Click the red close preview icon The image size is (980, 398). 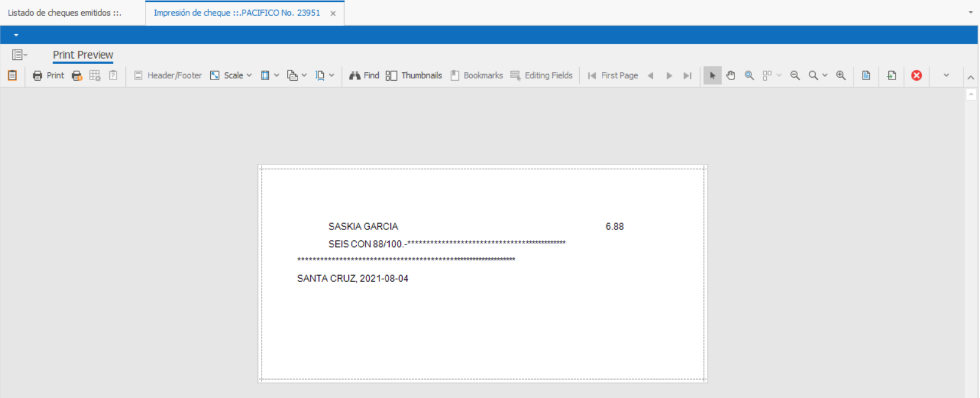(916, 76)
